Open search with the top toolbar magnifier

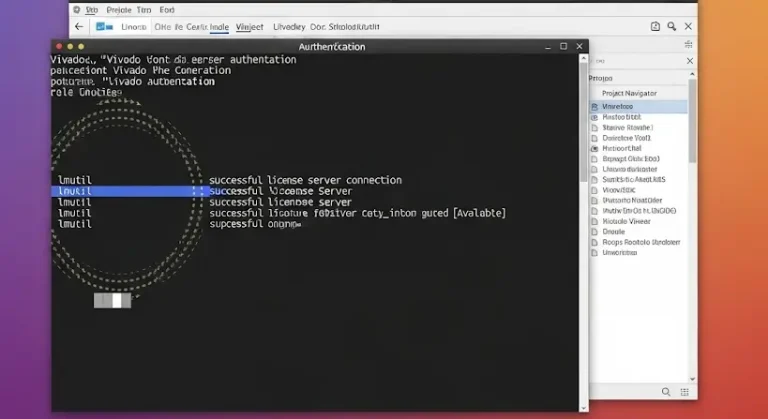(672, 26)
